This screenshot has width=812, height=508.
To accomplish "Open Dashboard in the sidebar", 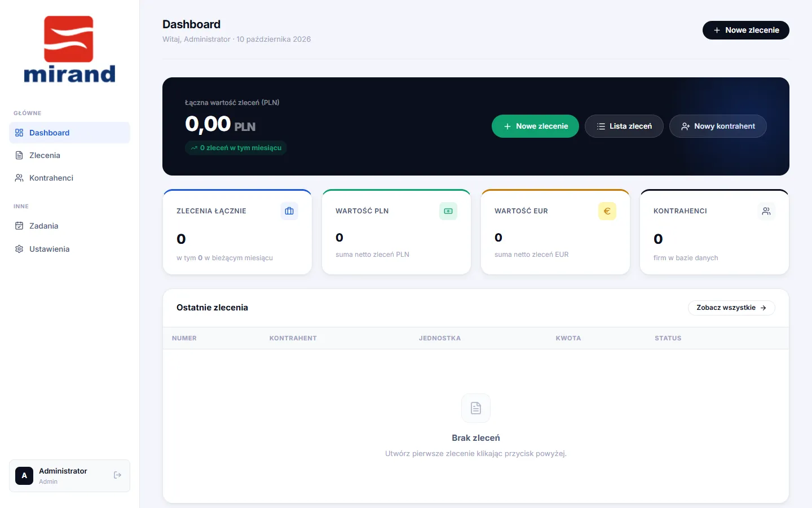I will point(69,133).
